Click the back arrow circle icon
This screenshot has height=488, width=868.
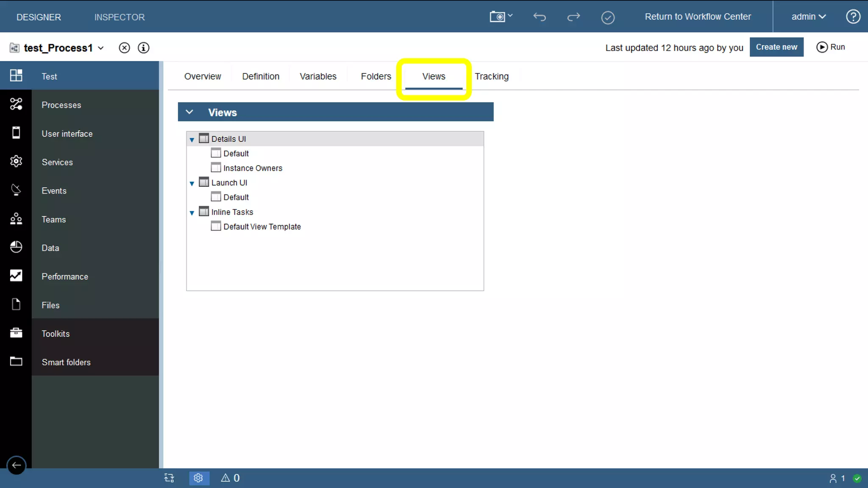click(x=17, y=465)
